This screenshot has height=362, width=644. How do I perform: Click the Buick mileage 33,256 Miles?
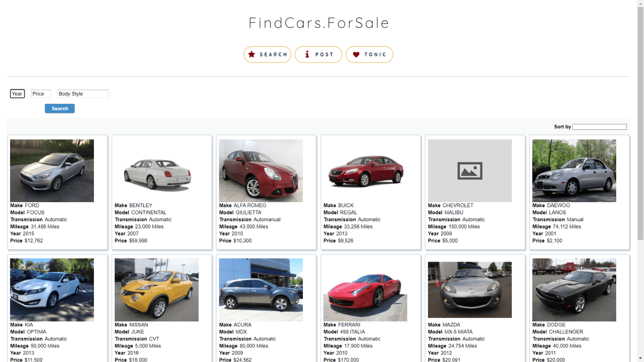358,226
